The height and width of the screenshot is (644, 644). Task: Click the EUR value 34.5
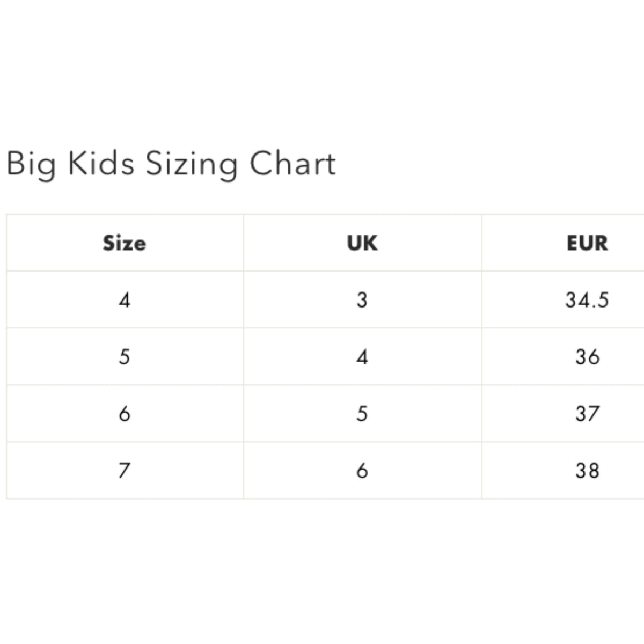(x=587, y=300)
